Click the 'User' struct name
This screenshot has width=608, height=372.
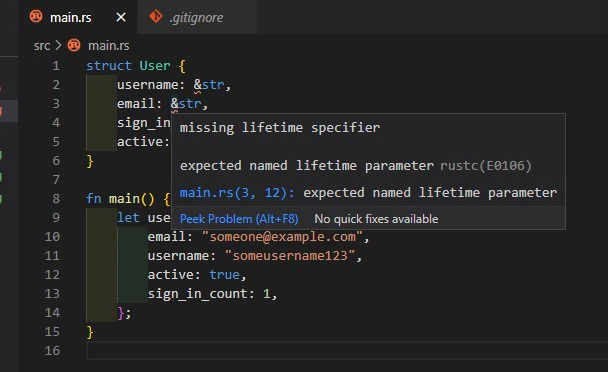click(x=155, y=66)
